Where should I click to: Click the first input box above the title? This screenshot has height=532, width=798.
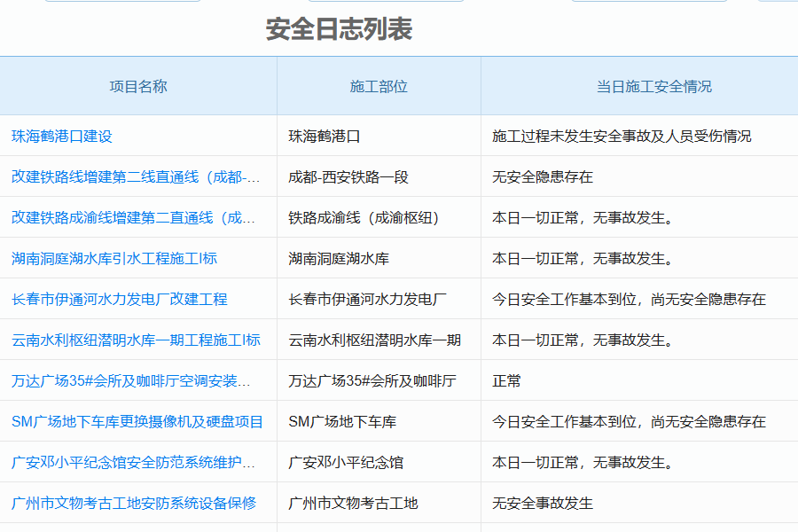pos(121,4)
